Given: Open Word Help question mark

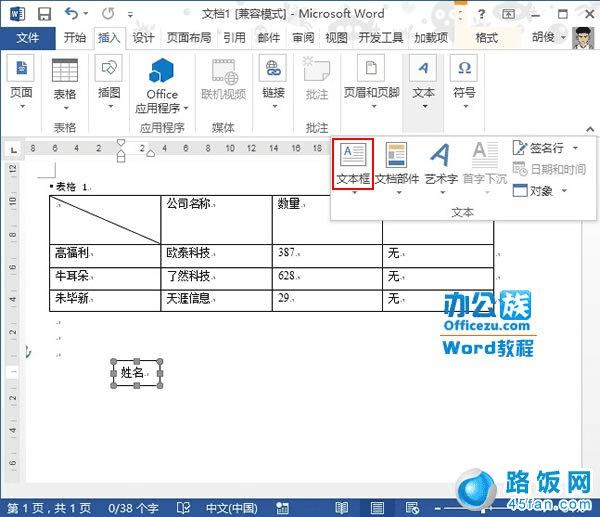Looking at the screenshot, I should click(481, 15).
